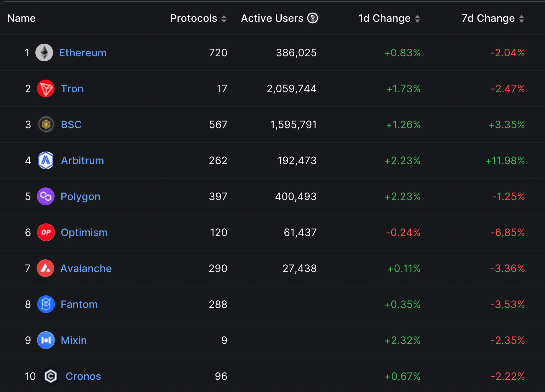
Task: Click the Arbitrum chain logo icon
Action: pyautogui.click(x=46, y=160)
